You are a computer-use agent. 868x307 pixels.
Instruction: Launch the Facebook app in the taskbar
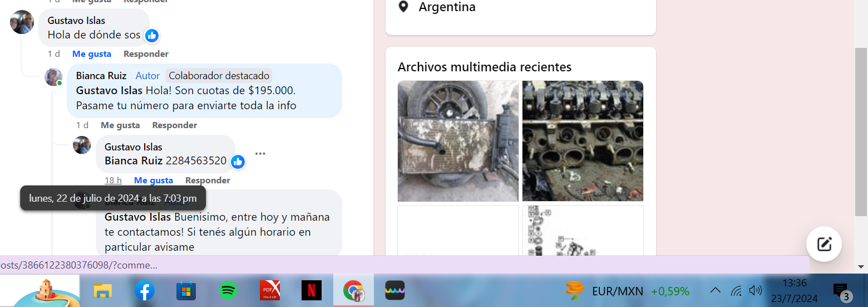pos(145,290)
